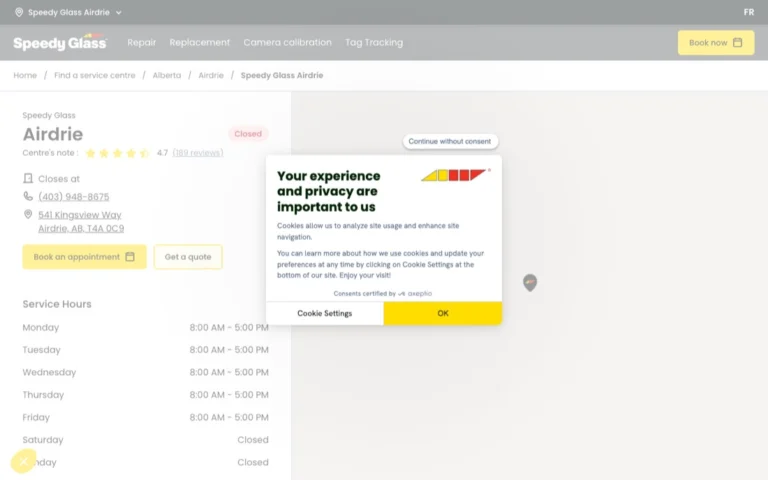
Task: Open address 541 Kingsview Way
Action: point(81,221)
